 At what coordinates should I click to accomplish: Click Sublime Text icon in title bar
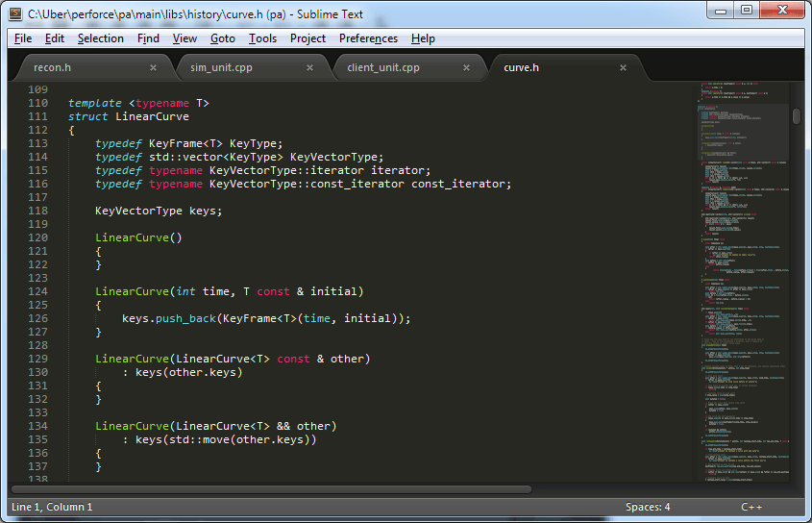coord(15,13)
